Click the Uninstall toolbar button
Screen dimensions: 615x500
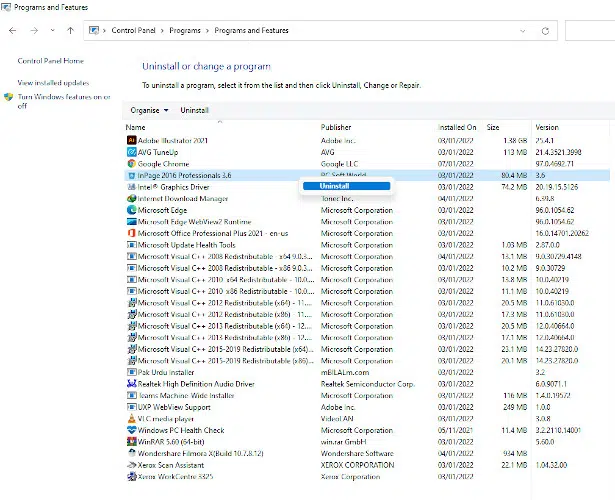pyautogui.click(x=195, y=110)
